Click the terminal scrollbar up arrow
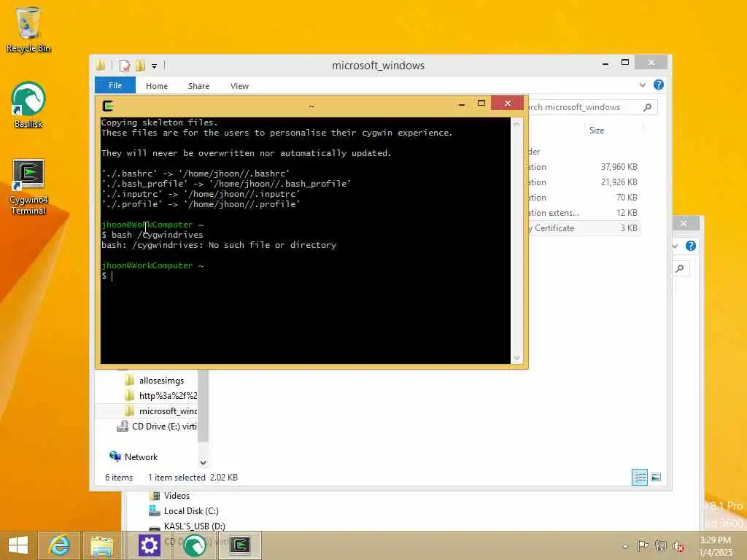Image resolution: width=747 pixels, height=560 pixels. pyautogui.click(x=517, y=124)
